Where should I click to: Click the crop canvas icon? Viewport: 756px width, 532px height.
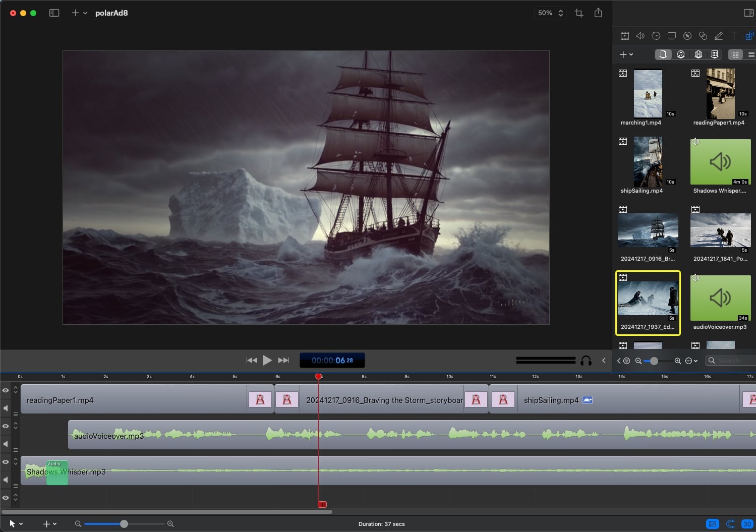(579, 13)
